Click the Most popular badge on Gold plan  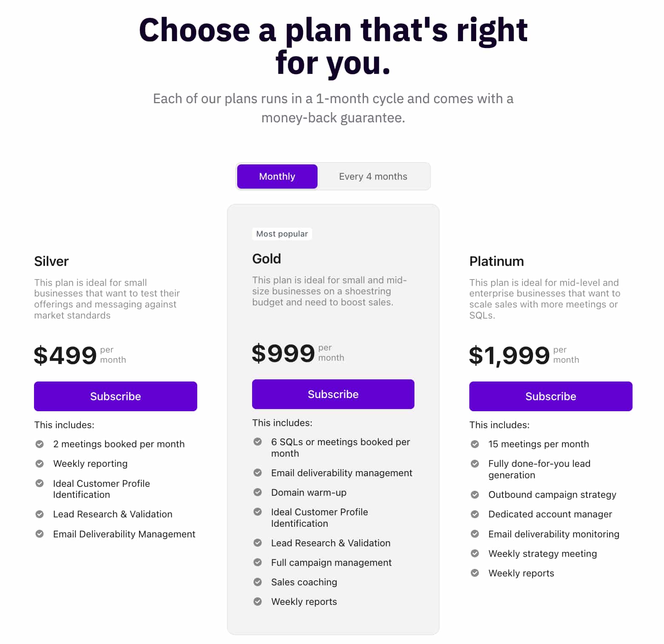[282, 234]
